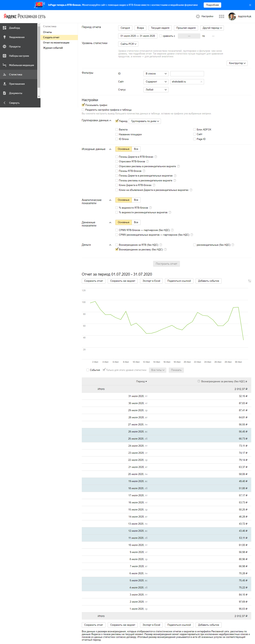
Task: Click the user avatar picture
Action: coord(232,16)
